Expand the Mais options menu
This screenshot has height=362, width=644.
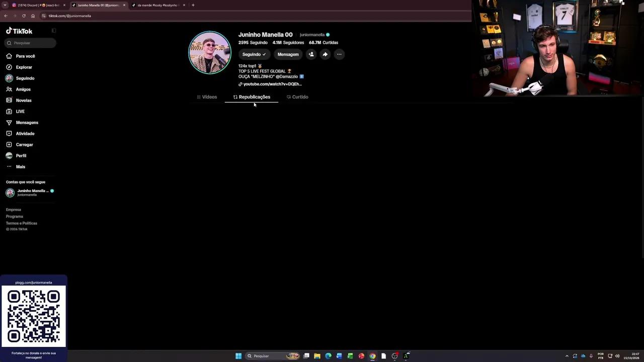16,166
